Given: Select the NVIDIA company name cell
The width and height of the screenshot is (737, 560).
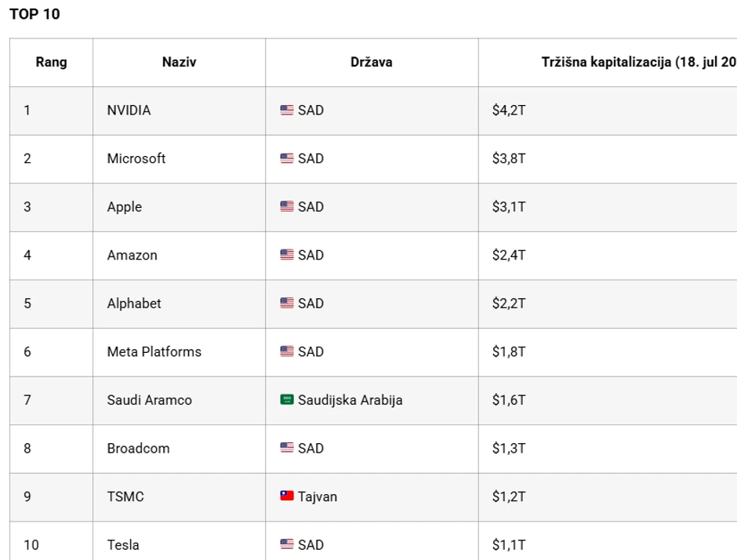Looking at the screenshot, I should pyautogui.click(x=129, y=111).
